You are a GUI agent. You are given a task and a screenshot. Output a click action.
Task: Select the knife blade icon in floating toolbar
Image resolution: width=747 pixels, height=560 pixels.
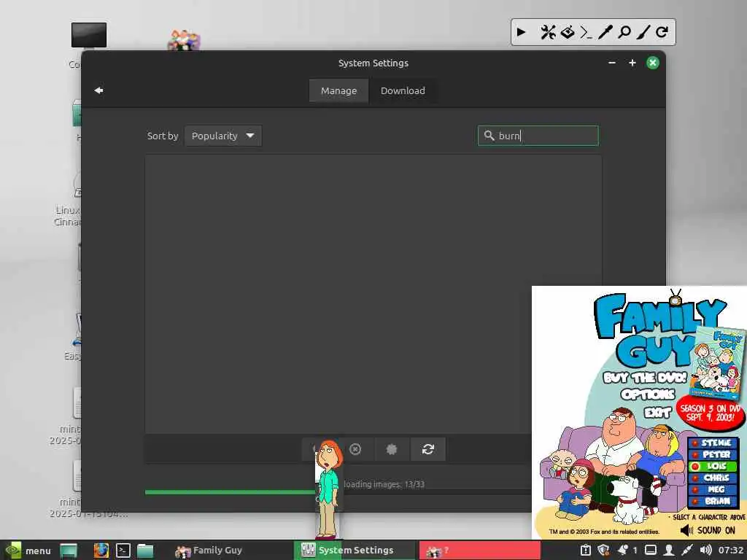643,32
